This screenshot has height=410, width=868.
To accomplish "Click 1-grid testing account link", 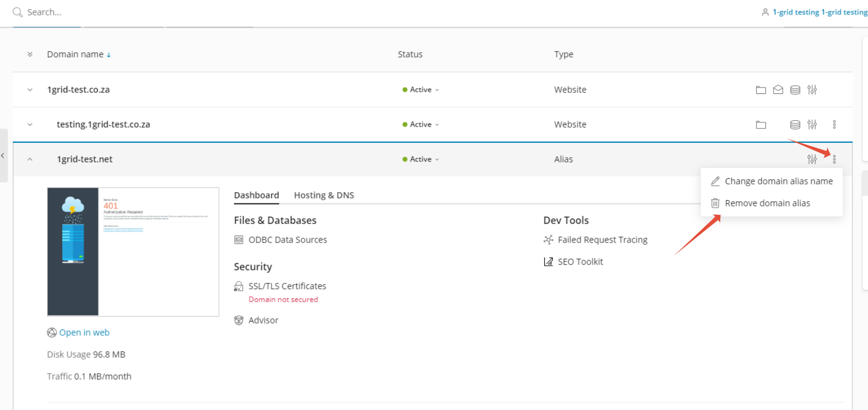I will (x=820, y=12).
